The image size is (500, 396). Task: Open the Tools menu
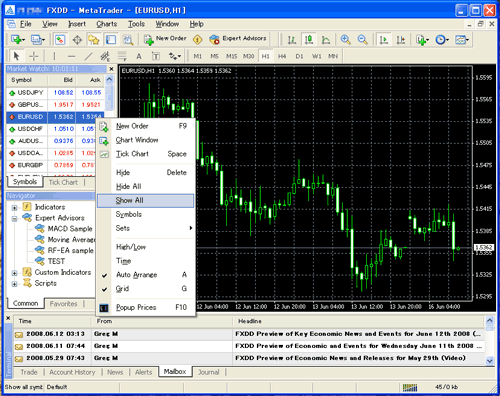pyautogui.click(x=136, y=24)
